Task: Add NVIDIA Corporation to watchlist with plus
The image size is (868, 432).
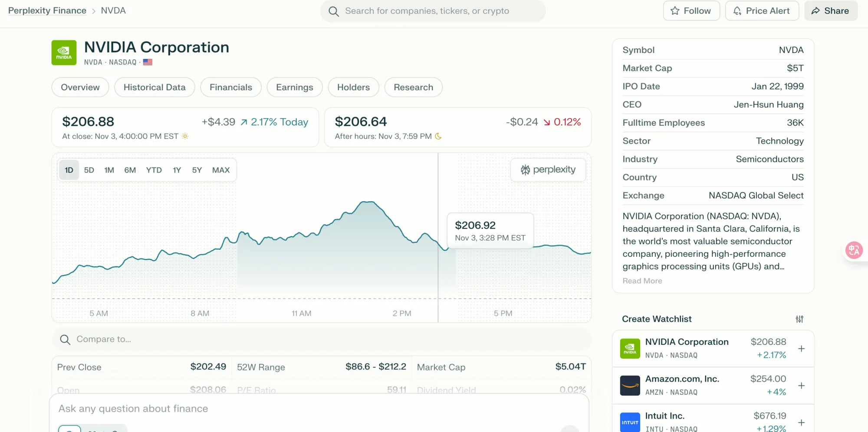Action: (801, 349)
